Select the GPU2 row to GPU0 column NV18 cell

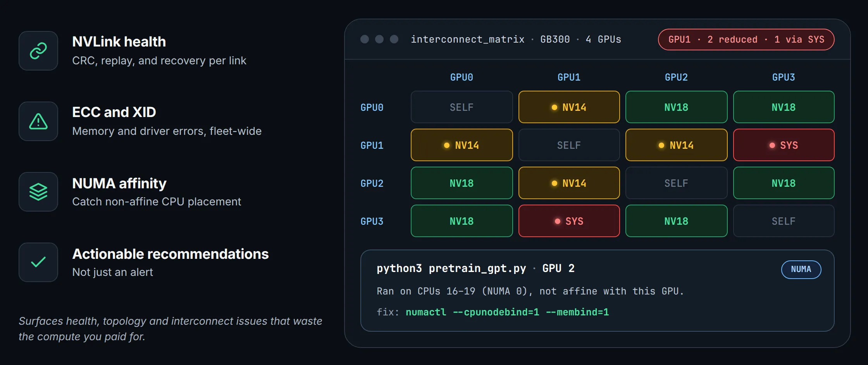462,183
